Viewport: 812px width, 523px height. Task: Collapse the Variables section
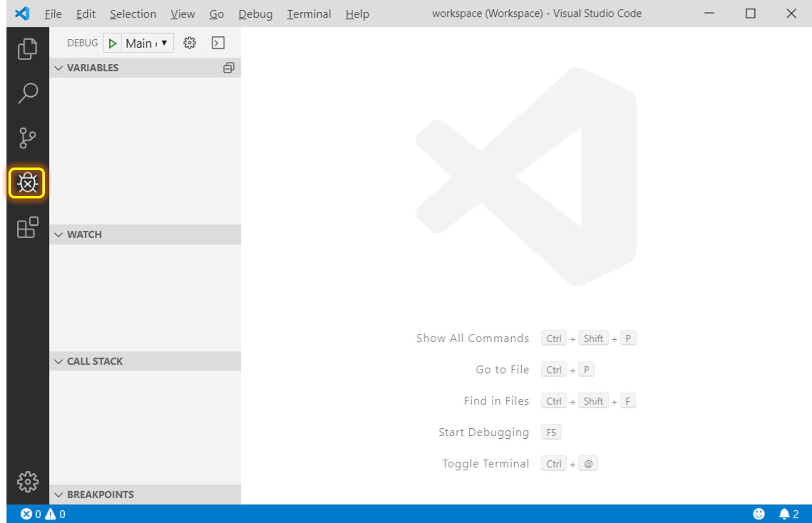pos(58,68)
